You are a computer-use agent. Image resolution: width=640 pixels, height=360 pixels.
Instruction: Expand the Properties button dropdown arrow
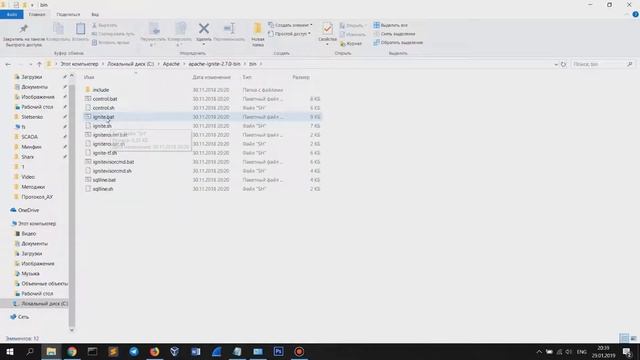[x=327, y=44]
